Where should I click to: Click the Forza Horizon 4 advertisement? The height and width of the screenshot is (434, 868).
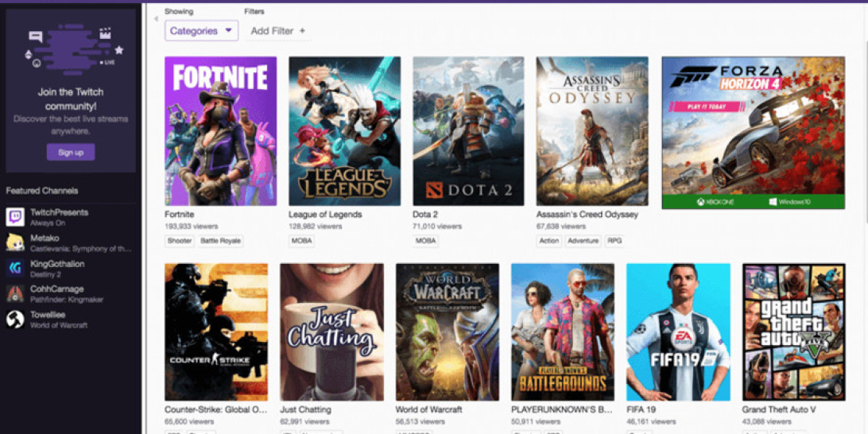pos(753,132)
